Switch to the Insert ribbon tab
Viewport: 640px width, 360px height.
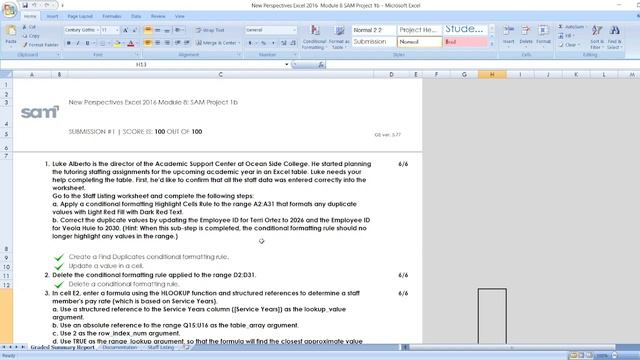point(52,16)
